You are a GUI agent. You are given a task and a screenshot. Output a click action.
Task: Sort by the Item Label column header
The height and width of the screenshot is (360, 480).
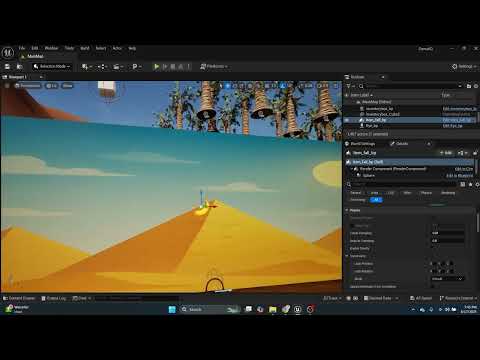click(361, 95)
